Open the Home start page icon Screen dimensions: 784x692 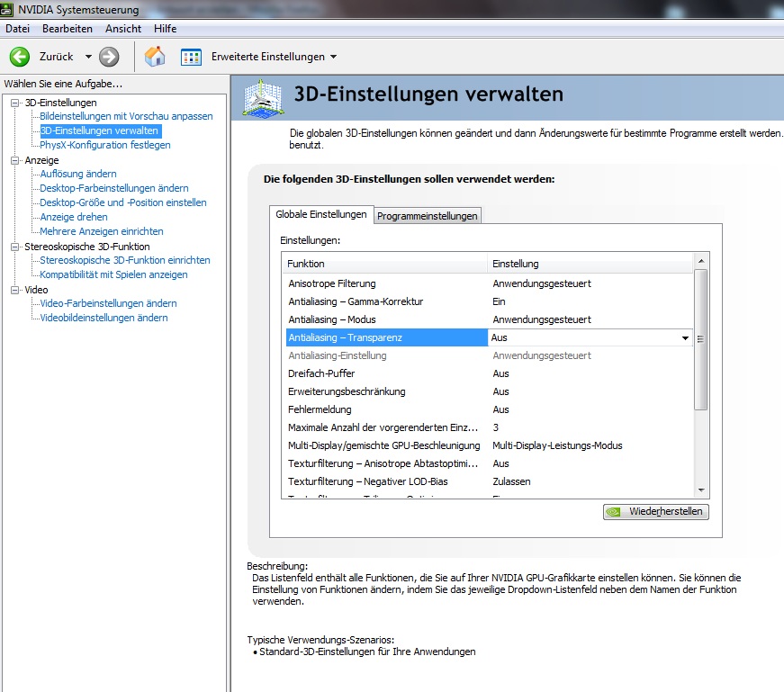pos(155,57)
